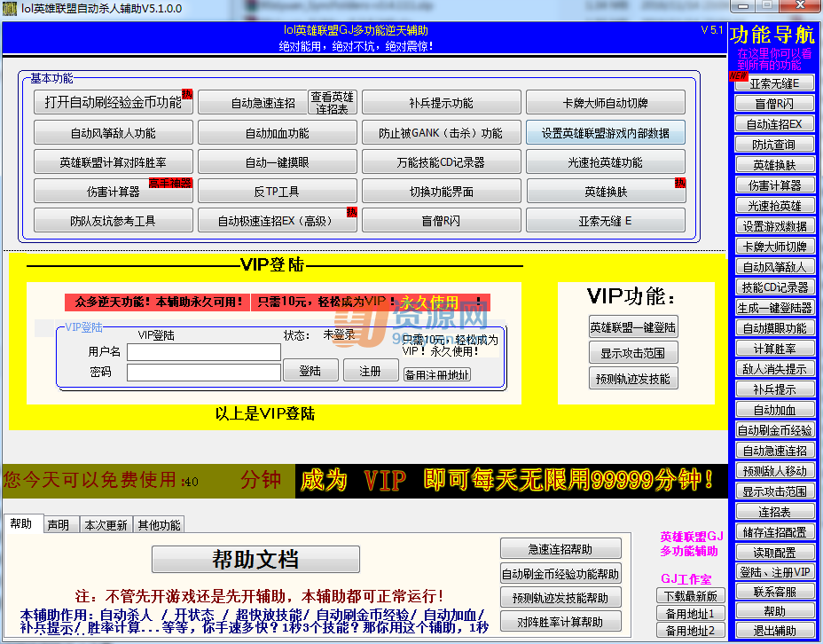Screen dimensions: 823x644
Task: Click the 联系客服 button
Action: click(775, 592)
